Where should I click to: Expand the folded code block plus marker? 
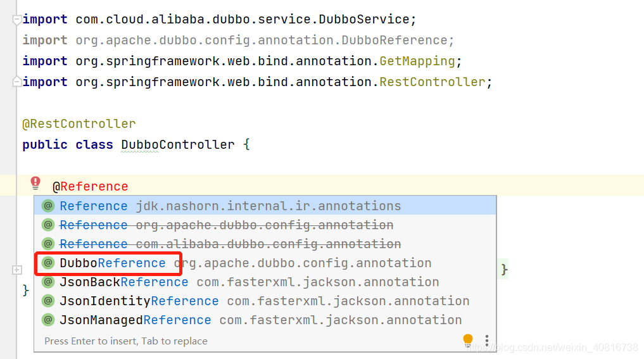point(17,270)
